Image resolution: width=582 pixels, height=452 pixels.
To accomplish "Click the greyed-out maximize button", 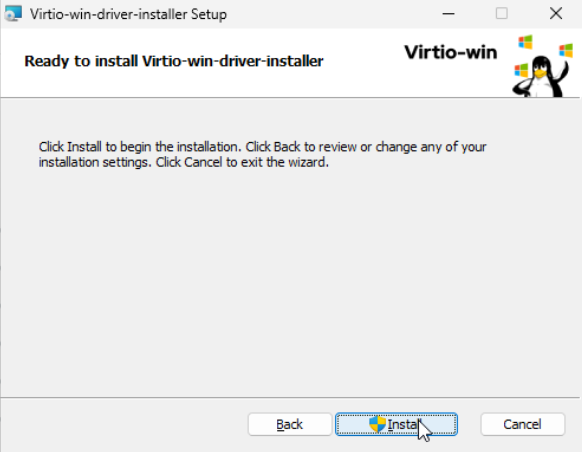I will 502,14.
